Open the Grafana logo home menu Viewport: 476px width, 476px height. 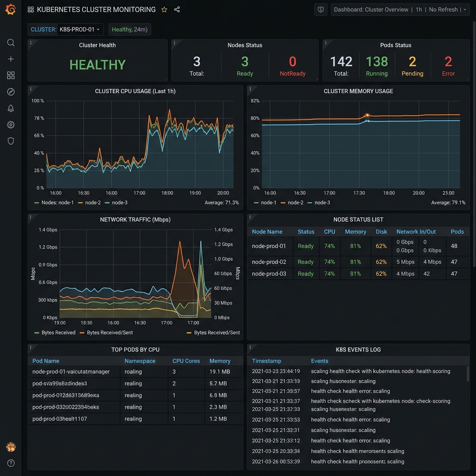coord(11,9)
